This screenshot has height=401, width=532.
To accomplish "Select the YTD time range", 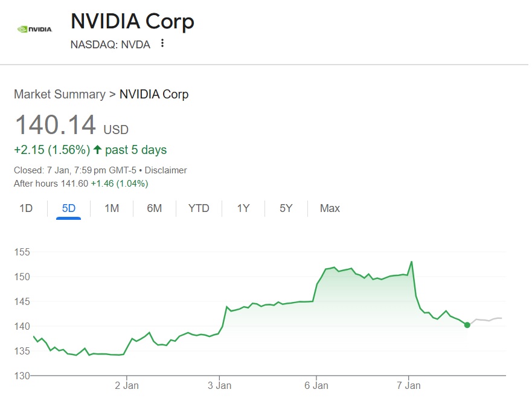I will [x=199, y=208].
